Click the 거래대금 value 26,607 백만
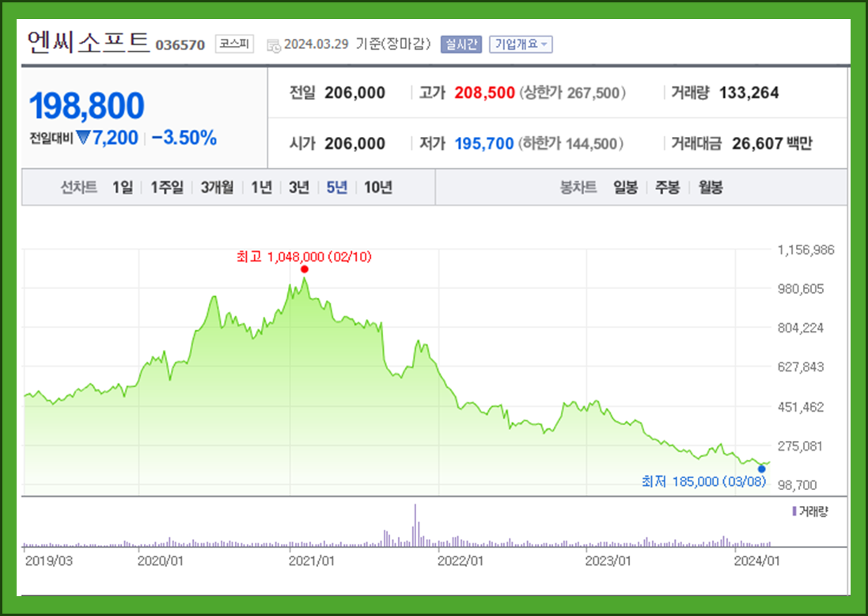 [772, 143]
